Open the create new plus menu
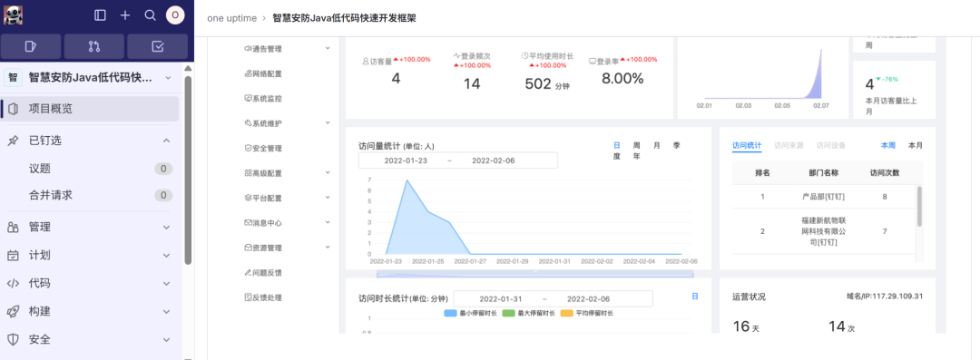The image size is (980, 360). point(125,15)
